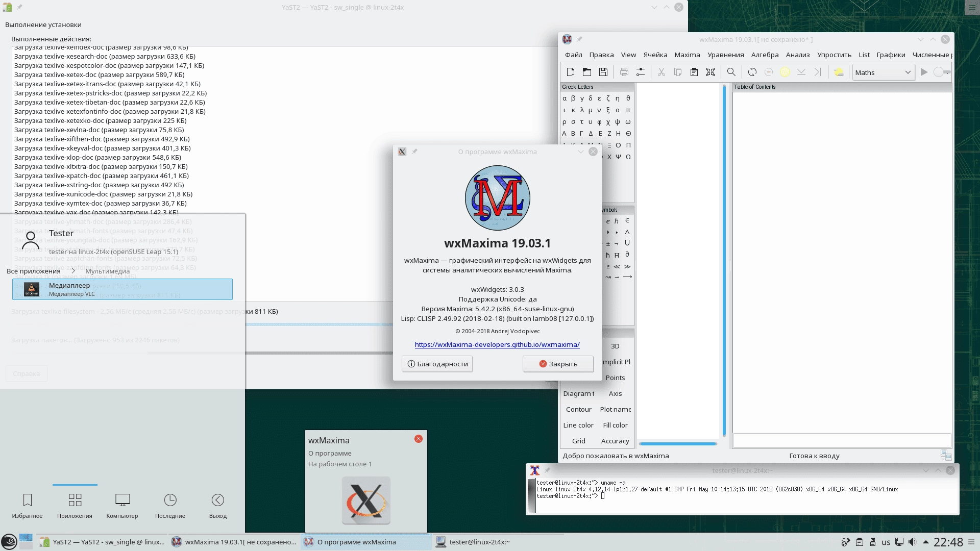Click the Interrupt calculation icon
The image size is (980, 551).
click(769, 72)
